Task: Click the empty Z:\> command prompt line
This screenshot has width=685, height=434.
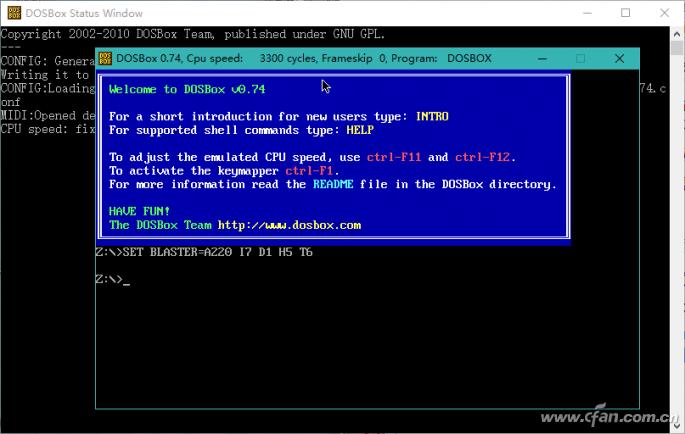Action: [113, 279]
